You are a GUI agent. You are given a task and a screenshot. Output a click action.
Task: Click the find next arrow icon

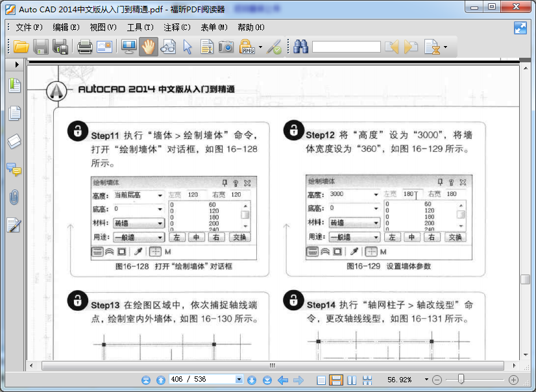click(x=411, y=47)
